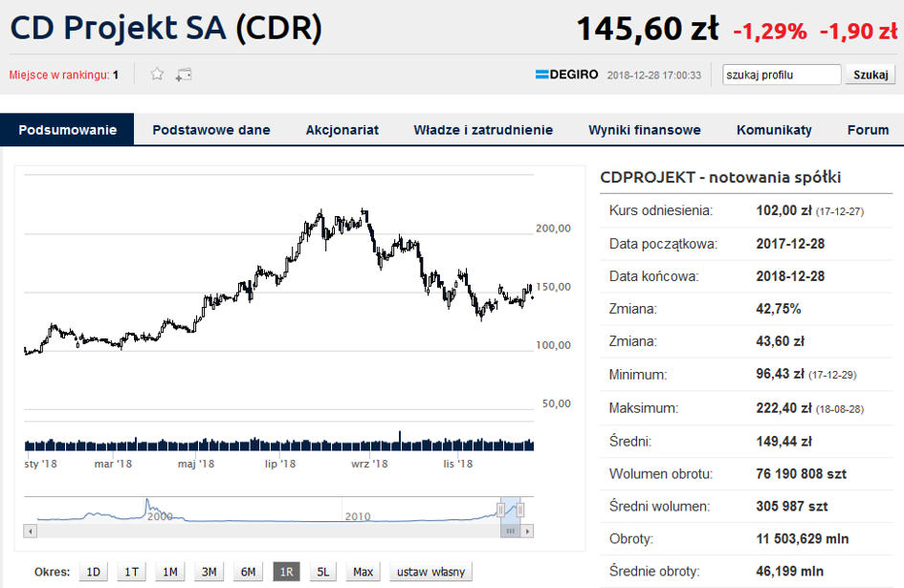
Task: Select the 1M period option
Action: (170, 572)
